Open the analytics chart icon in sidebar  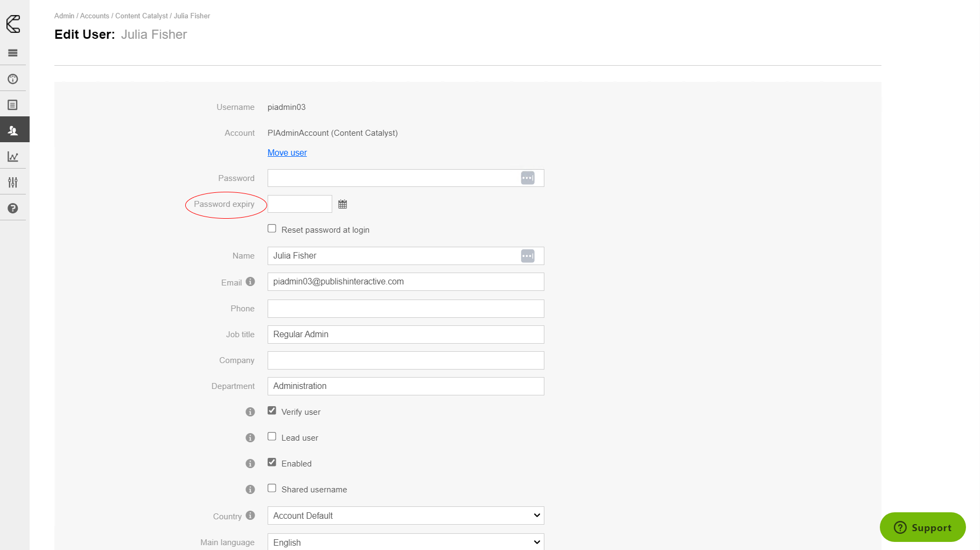click(13, 157)
